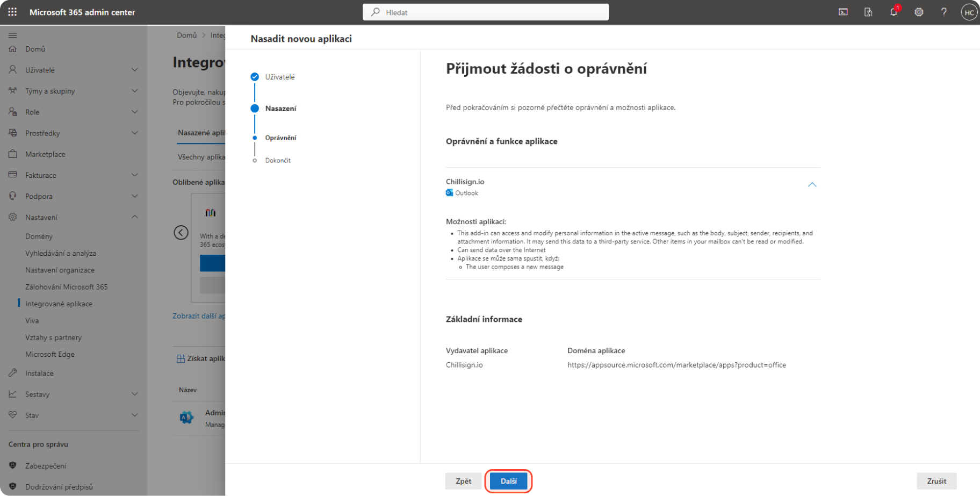980x496 pixels.
Task: Click the Outlook icon under Chillisign.io
Action: 449,193
